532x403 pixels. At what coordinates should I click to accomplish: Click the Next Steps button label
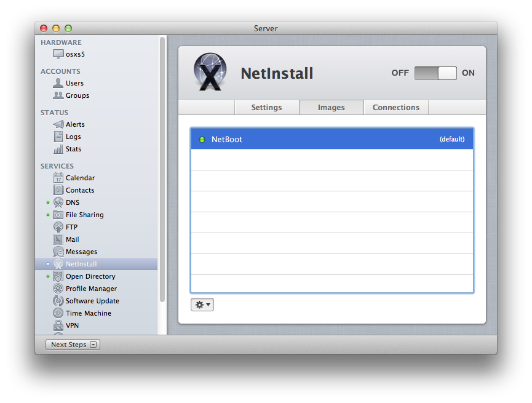(x=69, y=345)
